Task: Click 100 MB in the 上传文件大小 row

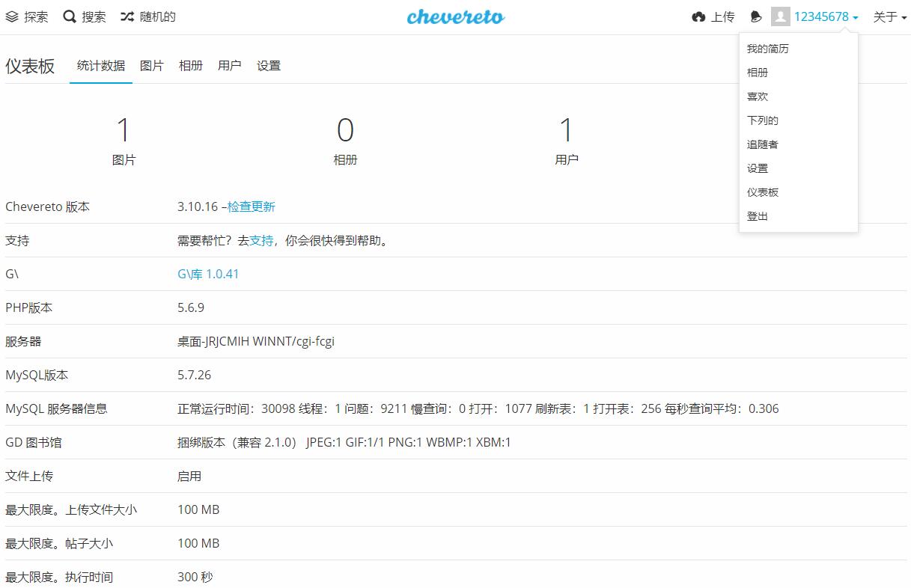Action: [x=198, y=509]
